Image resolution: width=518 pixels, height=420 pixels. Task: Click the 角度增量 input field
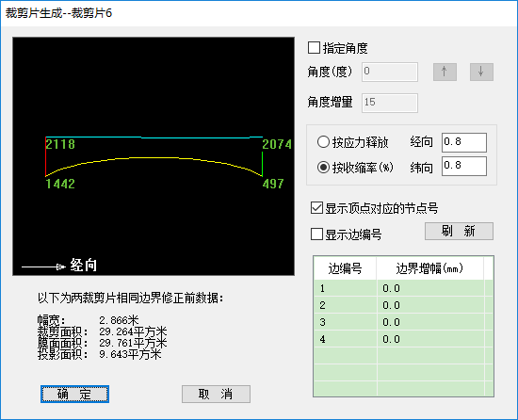click(x=390, y=103)
